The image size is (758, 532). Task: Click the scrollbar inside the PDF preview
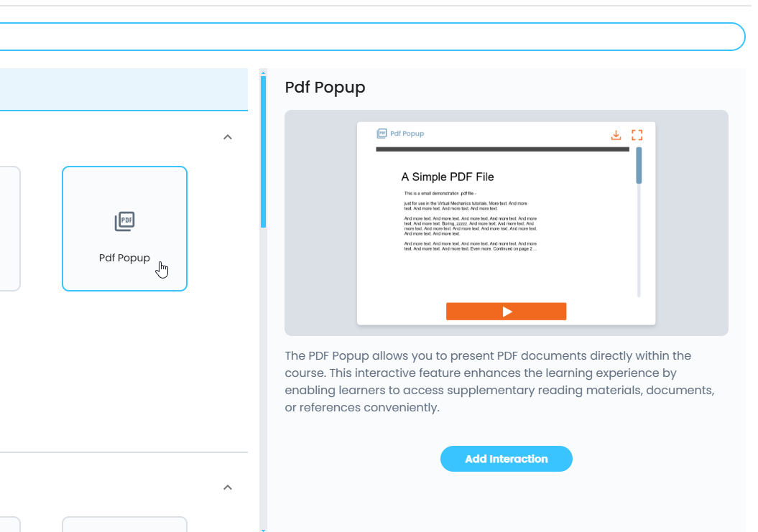[639, 167]
